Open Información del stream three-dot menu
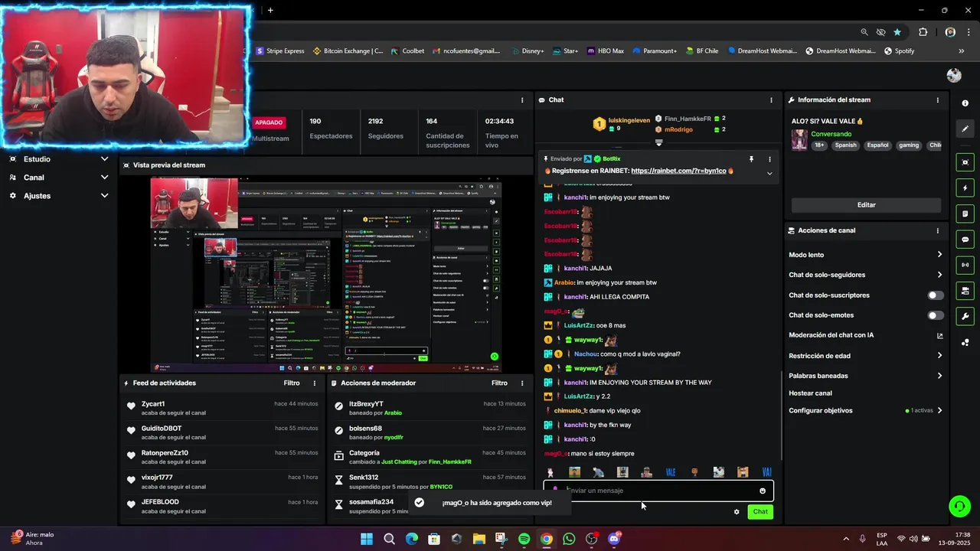This screenshot has width=980, height=551. [x=937, y=100]
